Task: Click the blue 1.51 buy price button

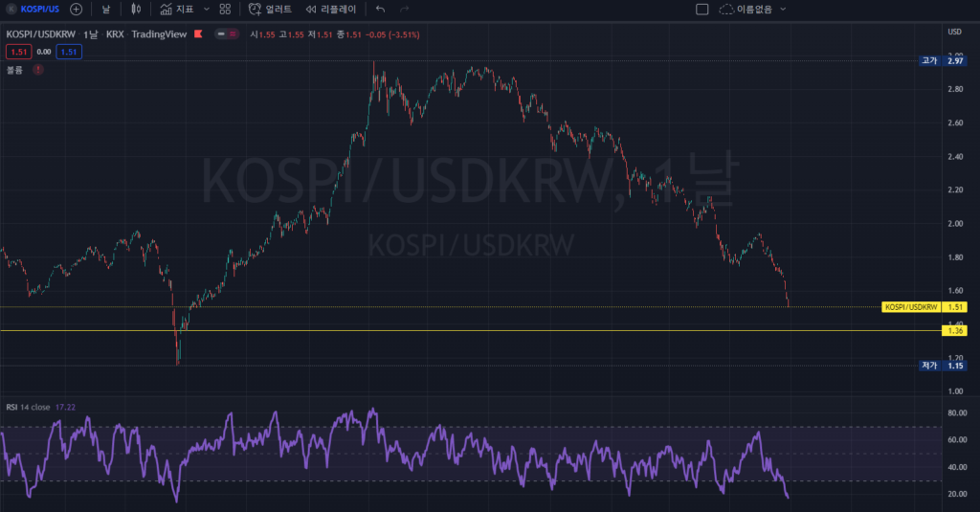Action: (x=69, y=52)
